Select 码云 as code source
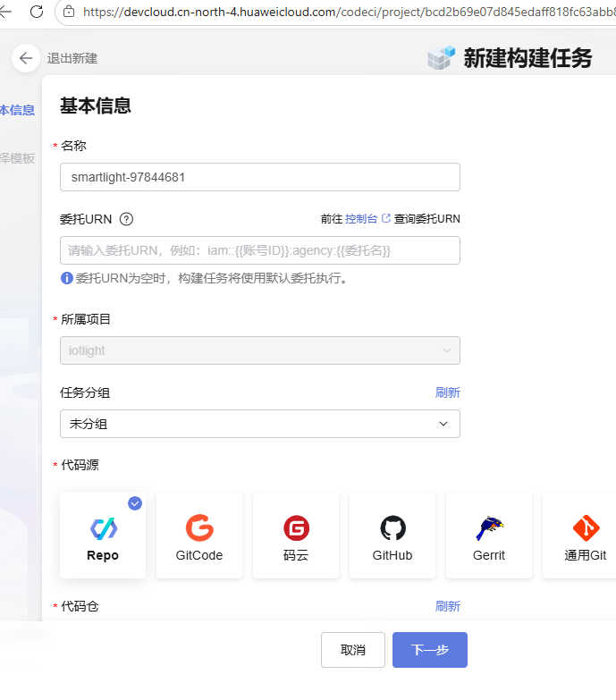The width and height of the screenshot is (616, 700). coord(296,536)
